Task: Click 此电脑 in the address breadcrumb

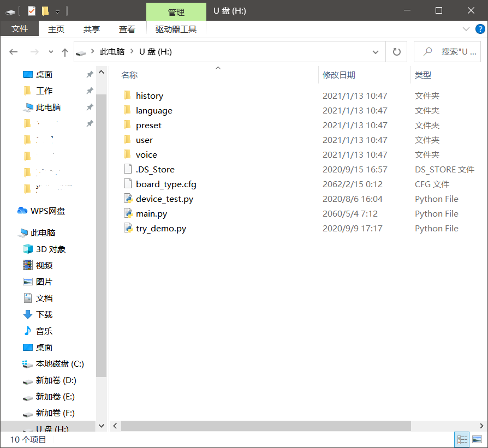Action: click(112, 52)
